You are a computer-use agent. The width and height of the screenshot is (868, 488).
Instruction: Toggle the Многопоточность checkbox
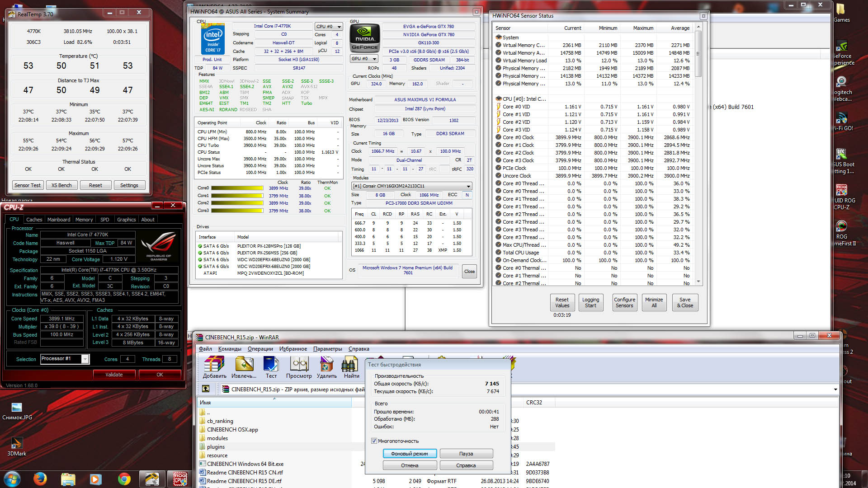374,441
